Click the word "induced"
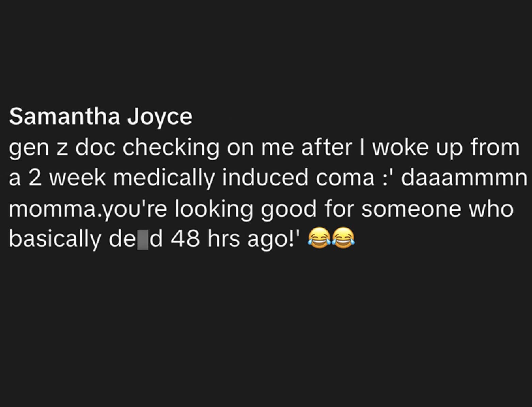 coord(265,178)
